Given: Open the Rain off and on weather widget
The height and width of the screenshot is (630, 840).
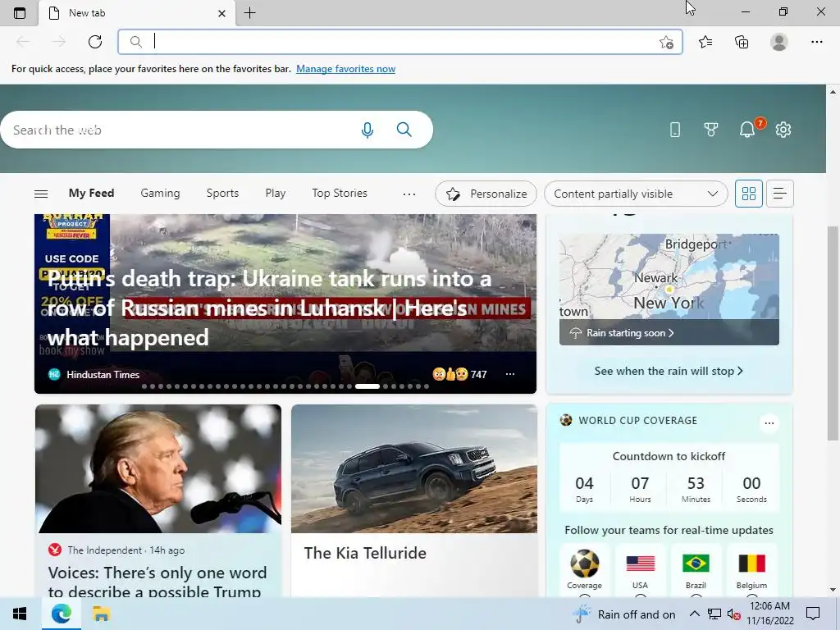Looking at the screenshot, I should (x=624, y=614).
